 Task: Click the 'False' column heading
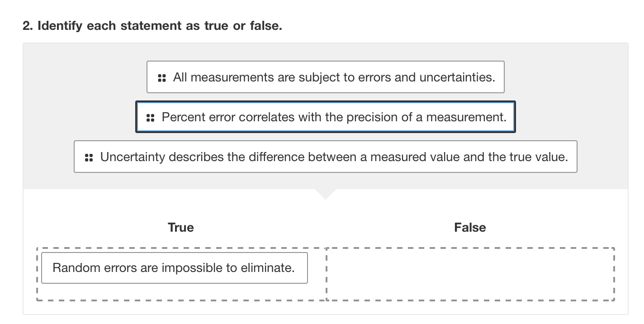(x=471, y=228)
